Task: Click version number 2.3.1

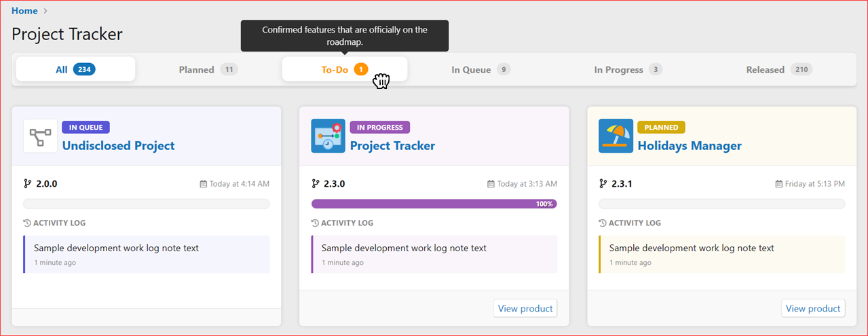Action: (x=622, y=183)
